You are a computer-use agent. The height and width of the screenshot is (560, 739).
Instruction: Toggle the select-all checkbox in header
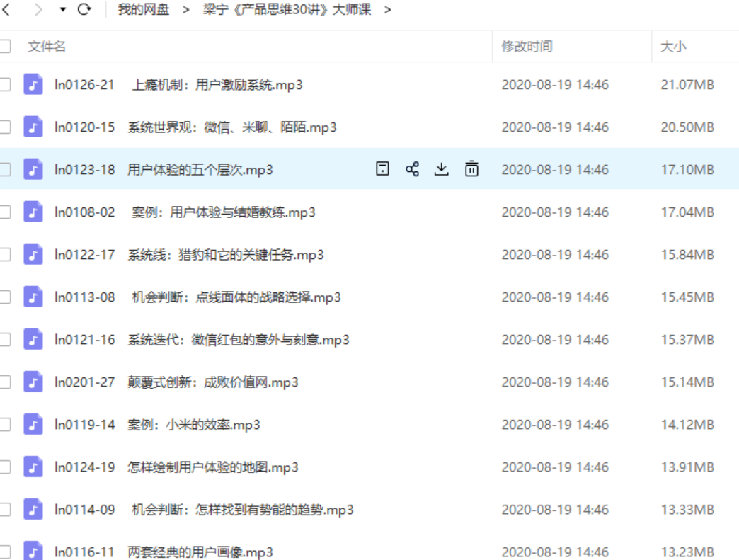tap(5, 46)
